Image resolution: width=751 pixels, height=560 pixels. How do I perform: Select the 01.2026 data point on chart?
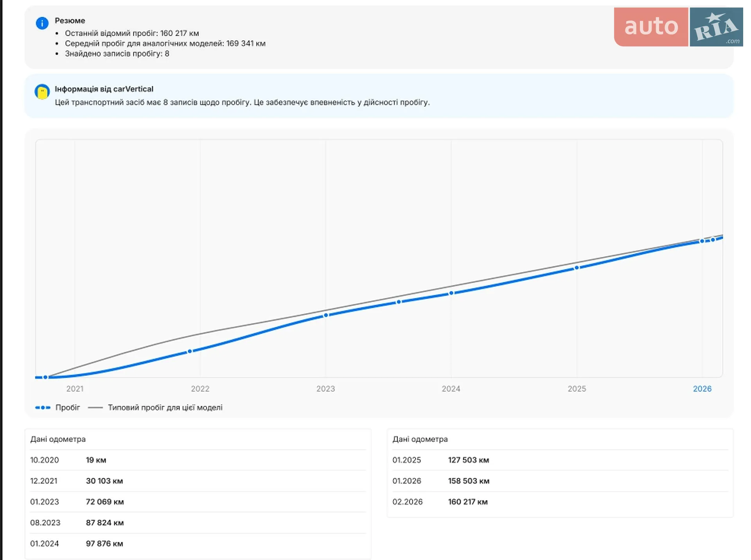click(702, 241)
